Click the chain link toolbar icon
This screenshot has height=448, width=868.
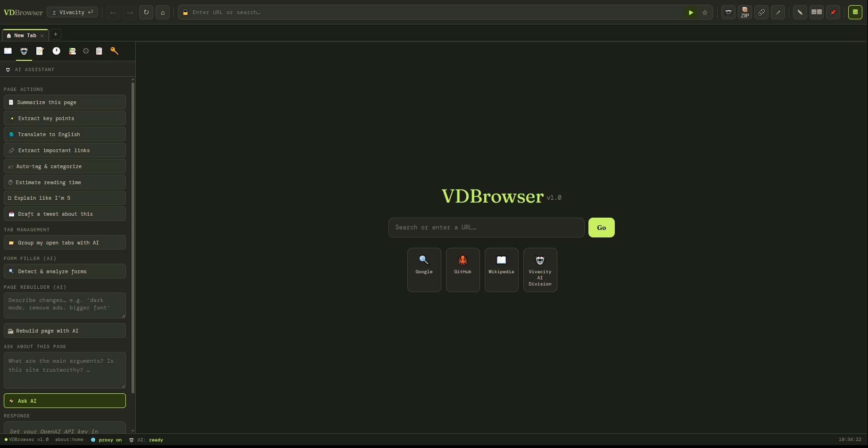761,12
